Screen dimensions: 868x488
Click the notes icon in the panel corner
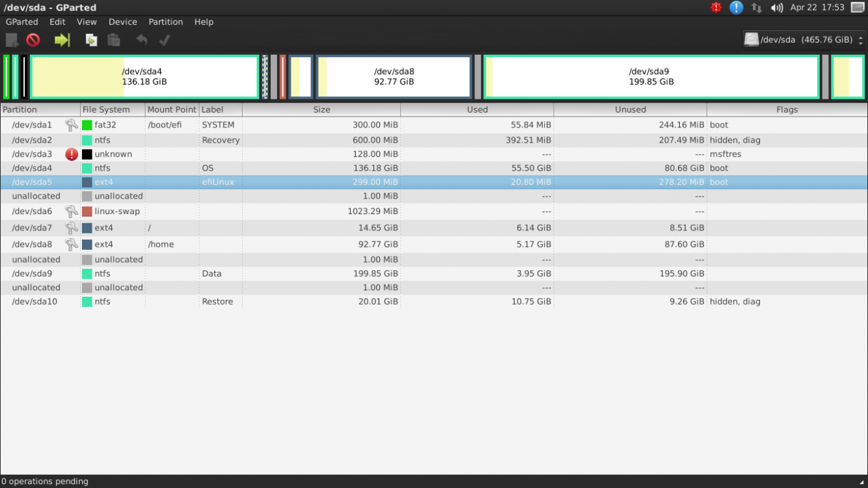tap(858, 8)
